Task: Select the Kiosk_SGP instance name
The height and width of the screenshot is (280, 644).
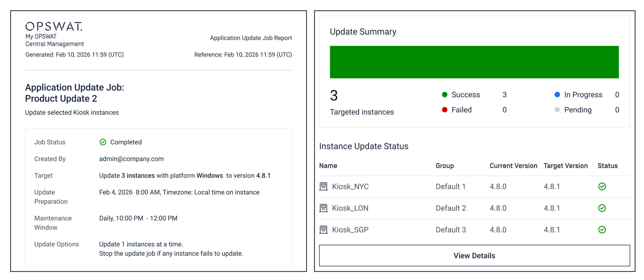Action: pos(350,230)
